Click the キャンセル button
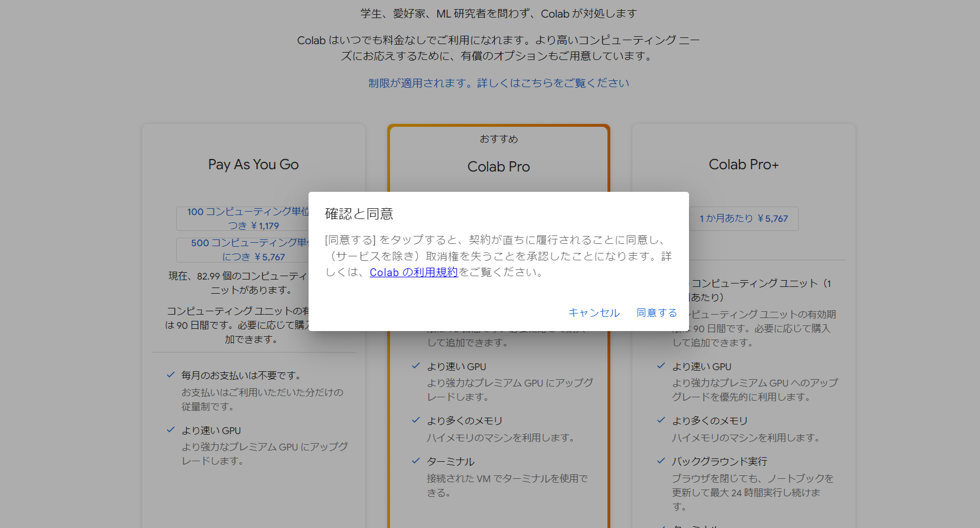Viewport: 980px width, 528px height. point(594,312)
